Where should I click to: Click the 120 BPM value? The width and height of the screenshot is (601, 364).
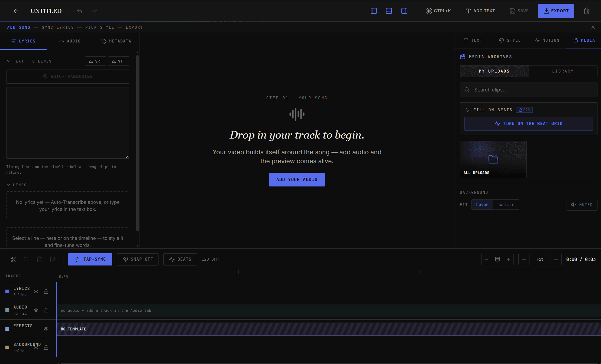pos(210,259)
